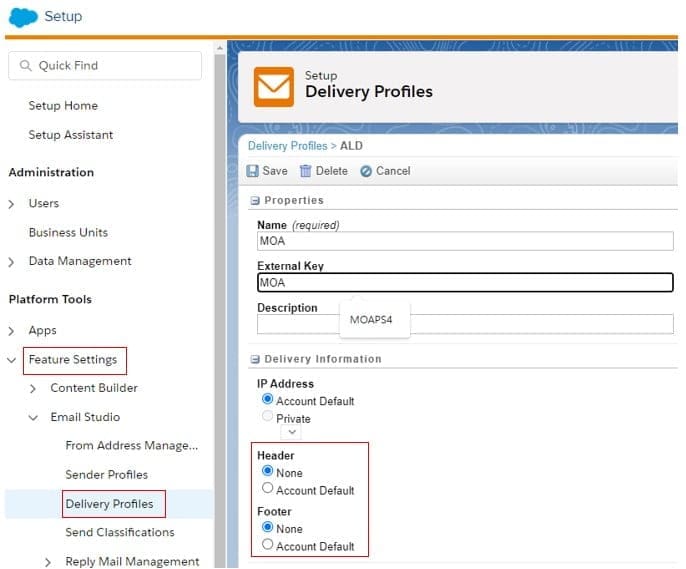Click the sidebar vertical scrollbar
The width and height of the screenshot is (686, 569).
pos(220,300)
